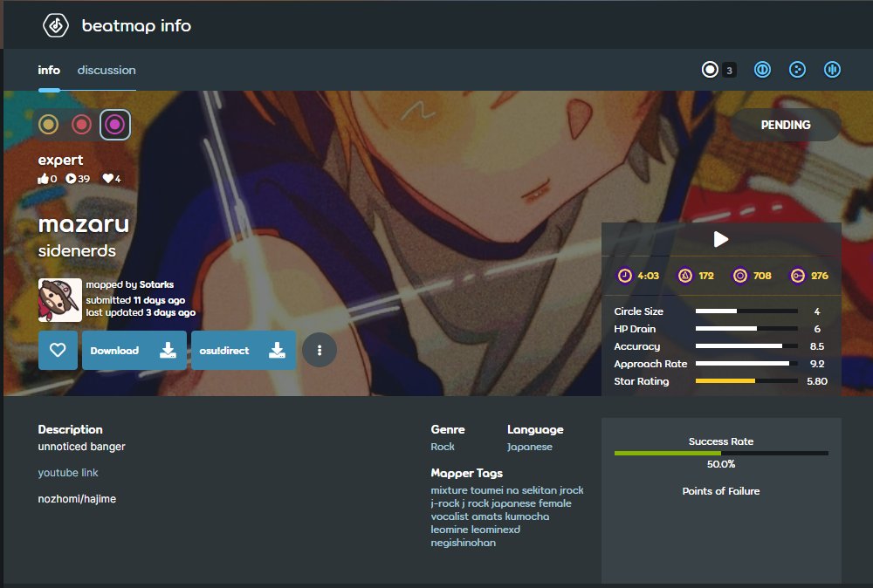Click the favourites heart count icon
Viewport: 873px width, 588px height.
click(108, 179)
